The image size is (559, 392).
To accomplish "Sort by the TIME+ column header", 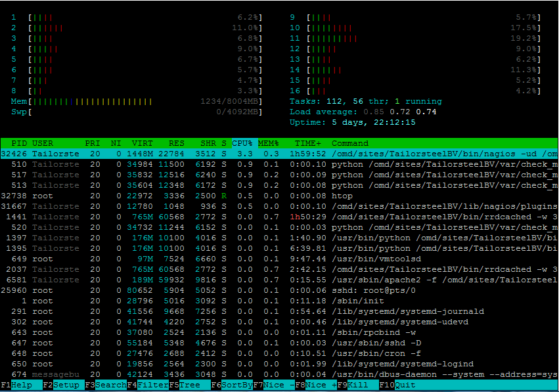I will 308,143.
